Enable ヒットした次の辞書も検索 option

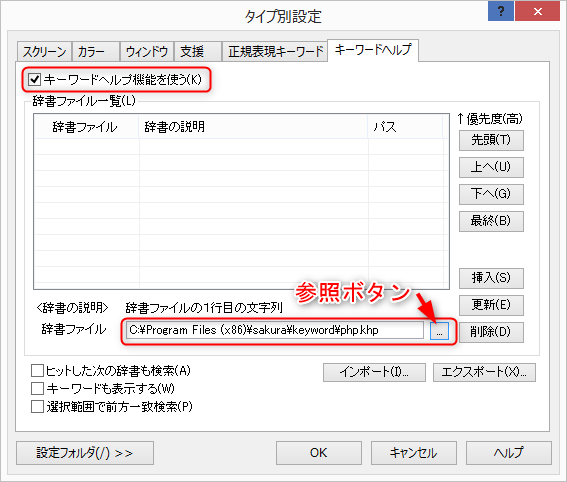click(37, 371)
